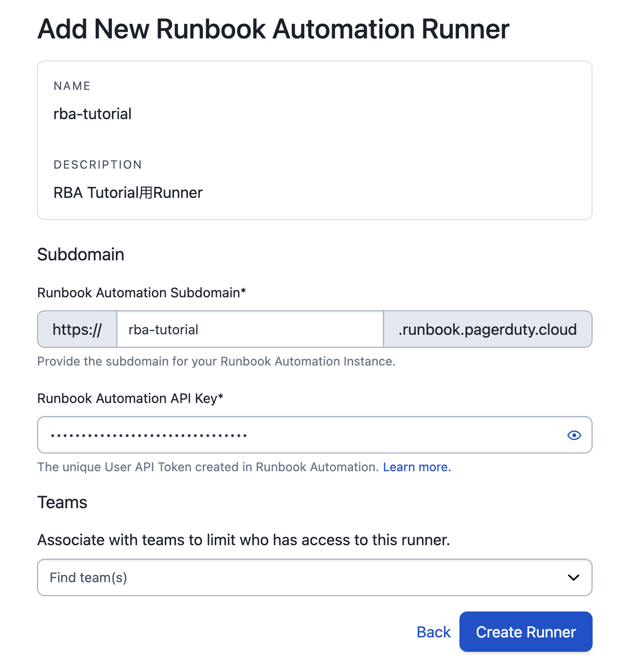Click the https:// prefix label
Screen dimensions: 644x660
click(x=77, y=329)
